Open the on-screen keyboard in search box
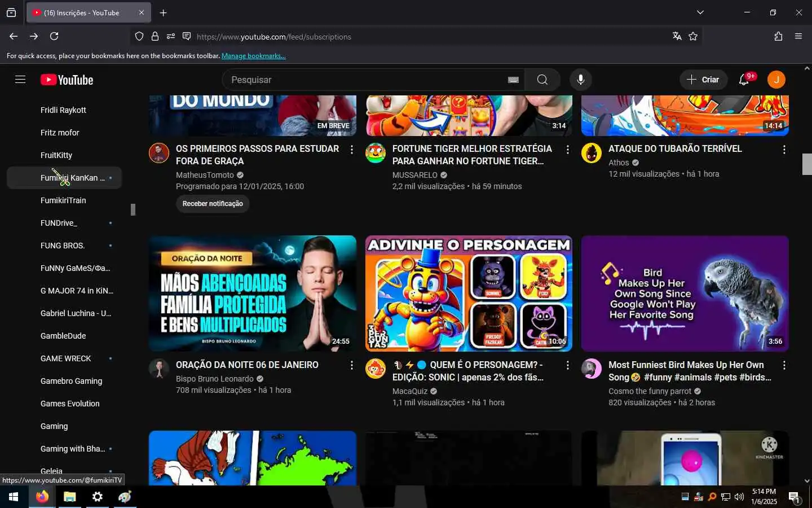The height and width of the screenshot is (508, 812). pyautogui.click(x=513, y=80)
